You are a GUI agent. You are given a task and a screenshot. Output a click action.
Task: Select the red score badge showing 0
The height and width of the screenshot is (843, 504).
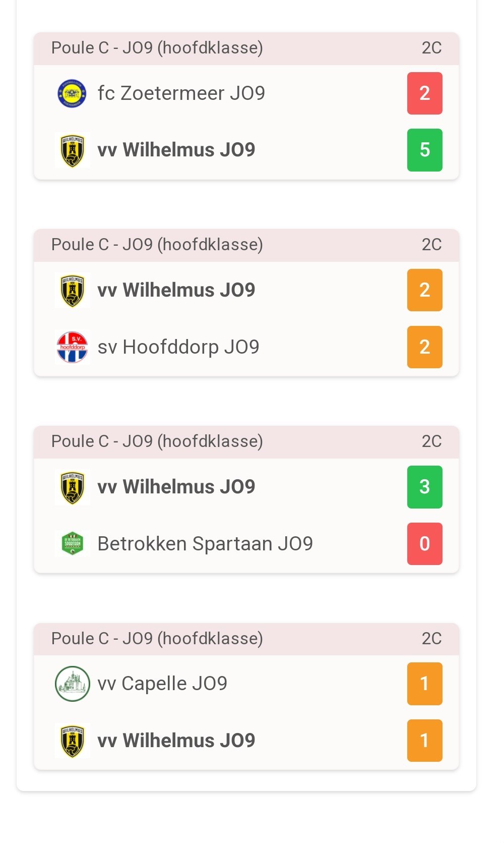point(424,544)
